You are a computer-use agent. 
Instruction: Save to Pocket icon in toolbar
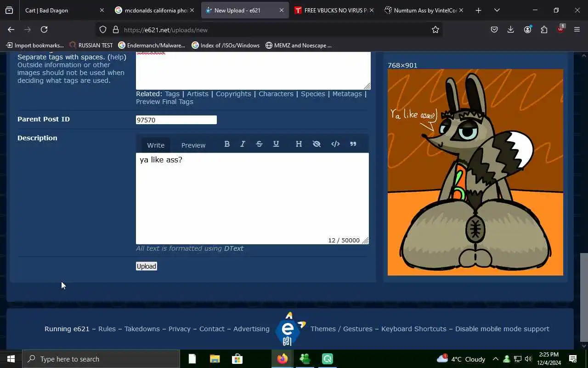click(x=494, y=29)
